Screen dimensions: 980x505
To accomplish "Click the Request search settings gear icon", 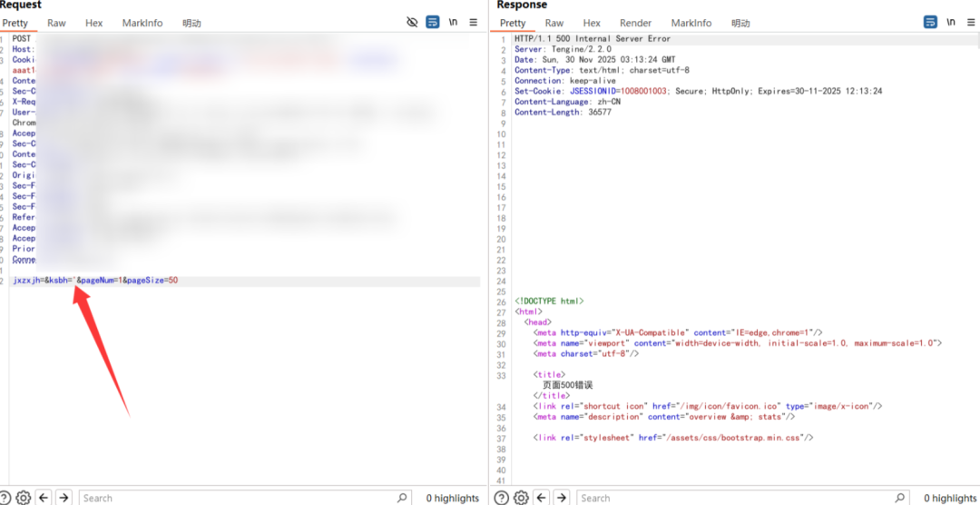I will (24, 498).
